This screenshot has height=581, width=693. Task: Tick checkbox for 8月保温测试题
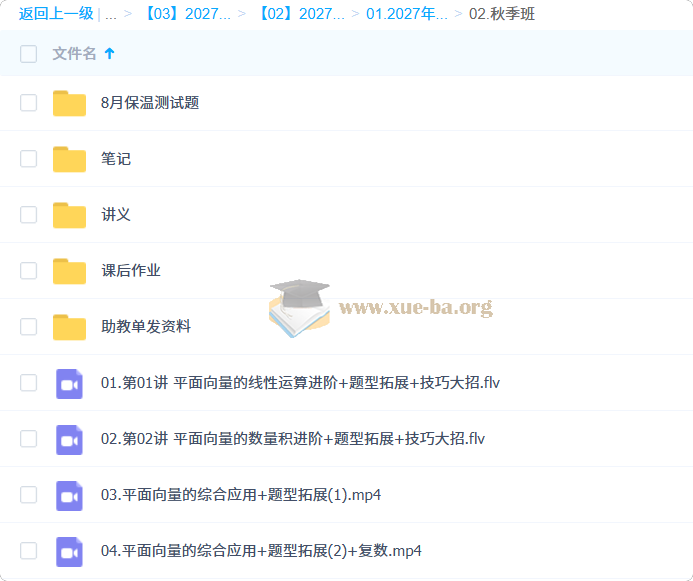point(28,103)
